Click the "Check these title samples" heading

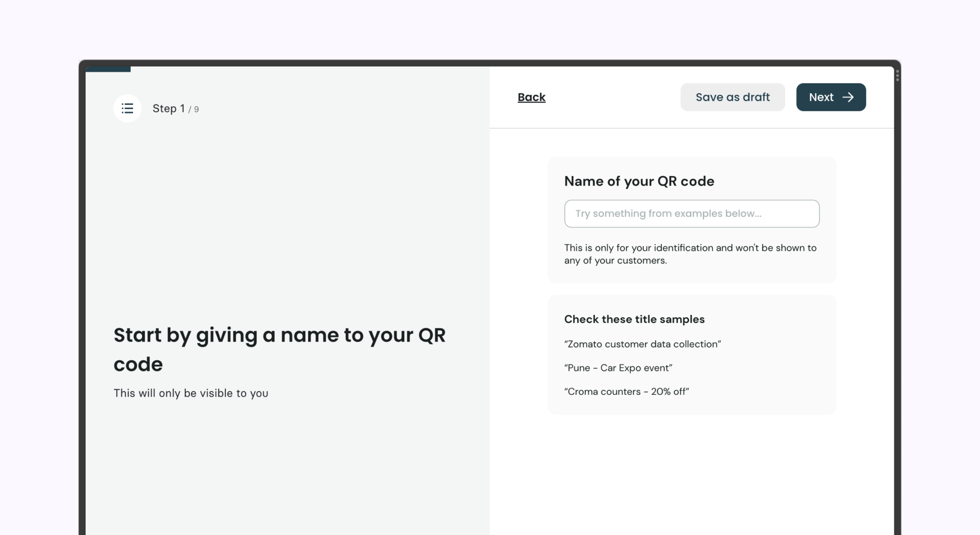(x=634, y=319)
